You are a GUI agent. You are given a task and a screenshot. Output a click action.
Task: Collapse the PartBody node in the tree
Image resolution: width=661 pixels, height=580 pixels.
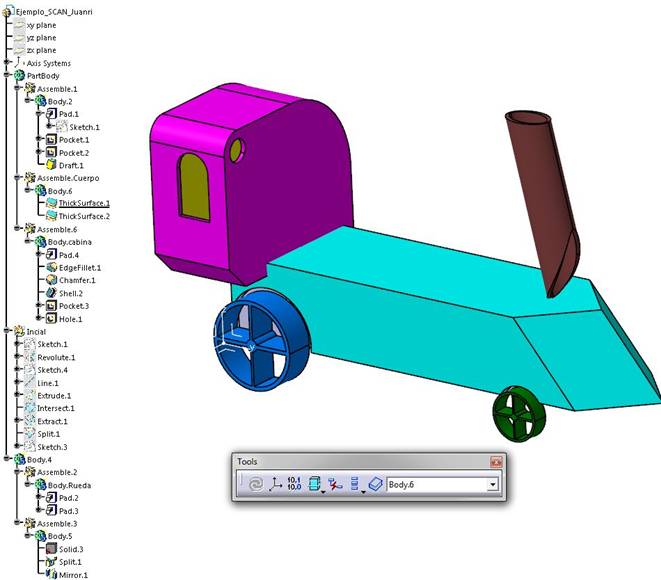pyautogui.click(x=8, y=76)
